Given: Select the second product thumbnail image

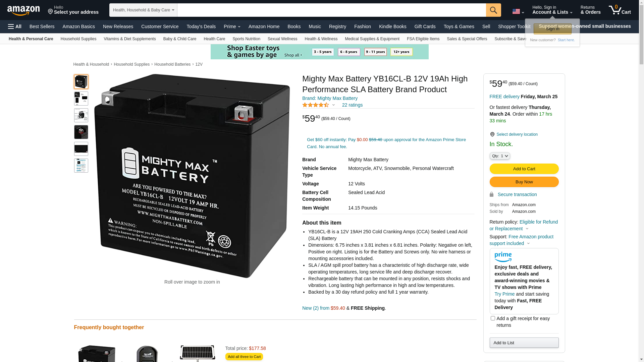Looking at the screenshot, I should pos(81,99).
